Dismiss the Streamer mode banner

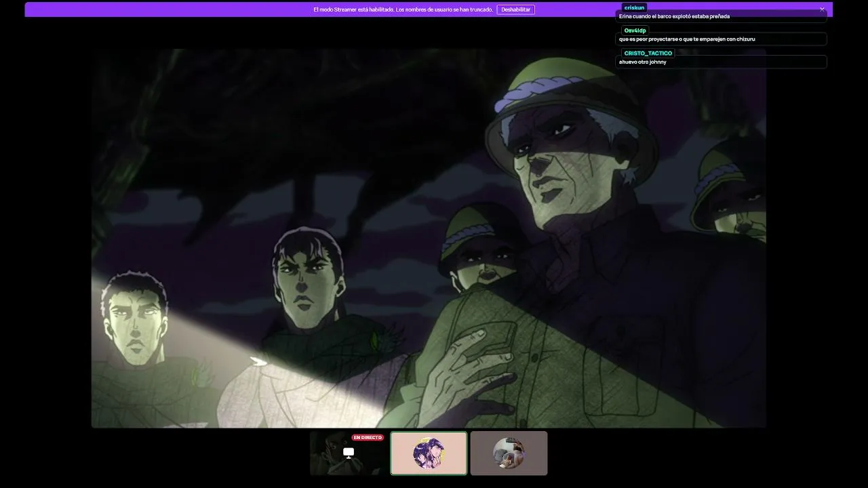click(x=822, y=9)
